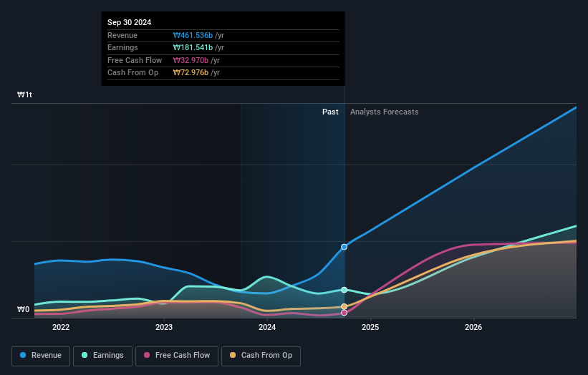Click the blue Revenue data point marker
The height and width of the screenshot is (375, 588).
[344, 247]
